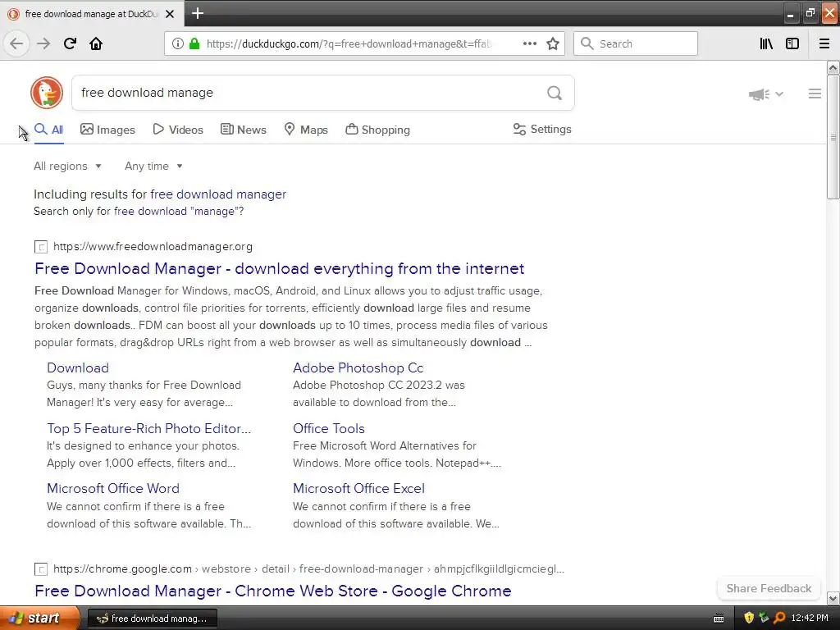This screenshot has height=630, width=840.
Task: Reload the current page
Action: tap(70, 43)
